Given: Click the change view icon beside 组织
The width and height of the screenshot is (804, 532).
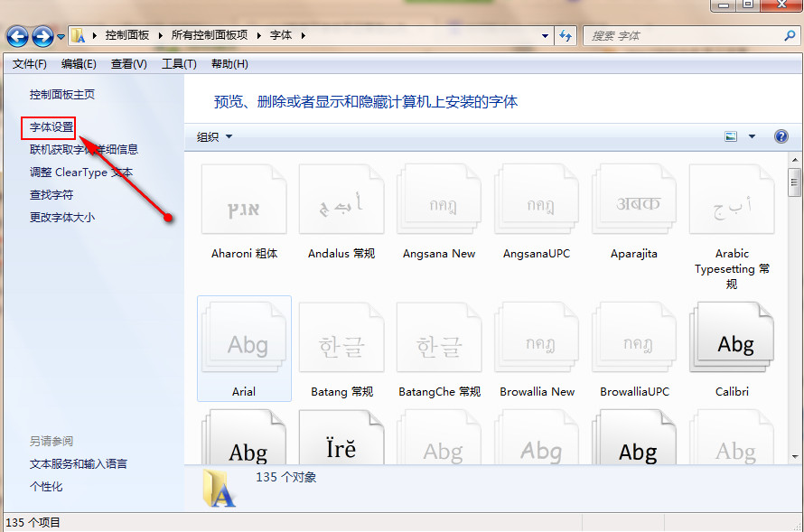Looking at the screenshot, I should [x=730, y=135].
